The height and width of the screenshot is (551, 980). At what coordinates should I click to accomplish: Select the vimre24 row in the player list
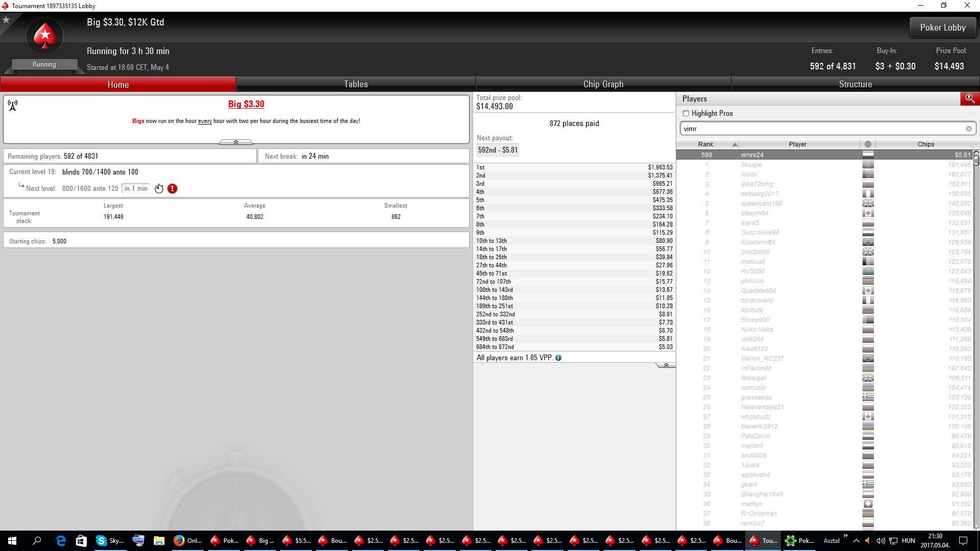[824, 155]
